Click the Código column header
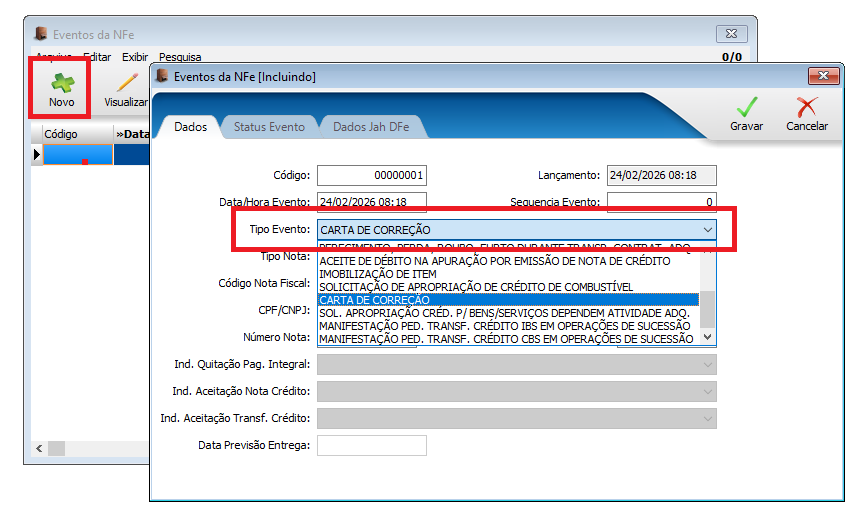 coord(61,133)
